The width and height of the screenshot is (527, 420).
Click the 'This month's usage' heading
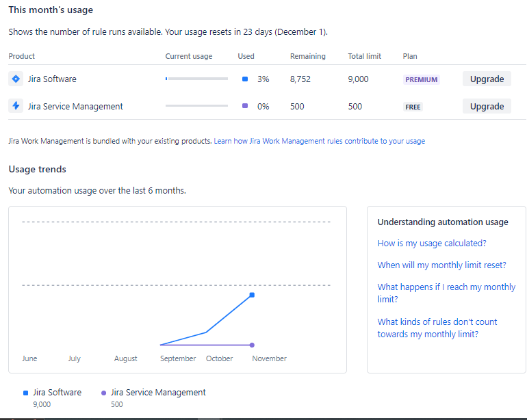pyautogui.click(x=51, y=10)
